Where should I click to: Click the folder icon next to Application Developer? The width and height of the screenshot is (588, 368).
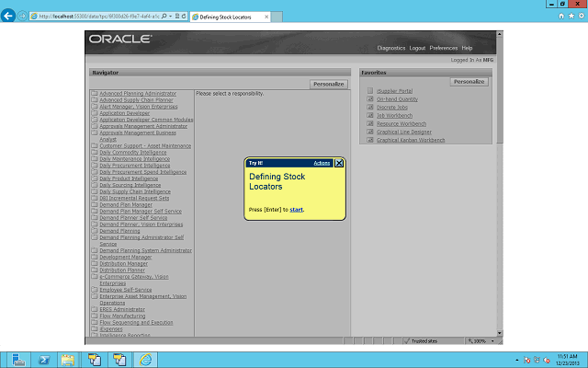[95, 113]
